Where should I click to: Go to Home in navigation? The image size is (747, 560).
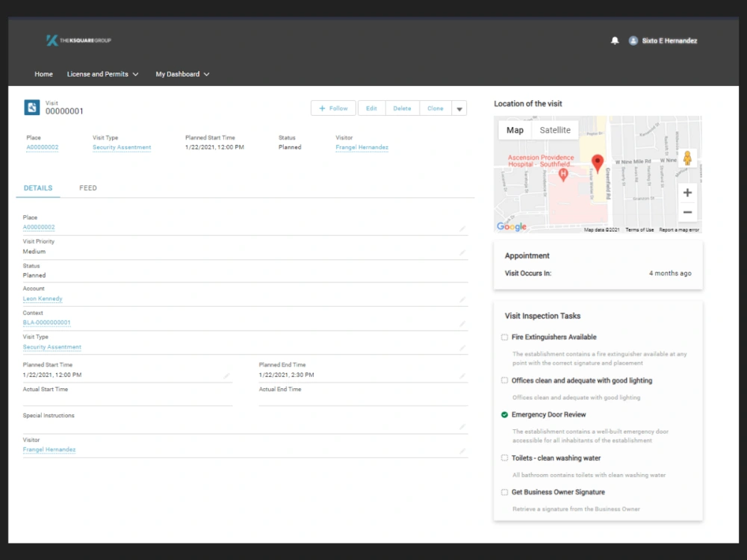click(x=43, y=74)
